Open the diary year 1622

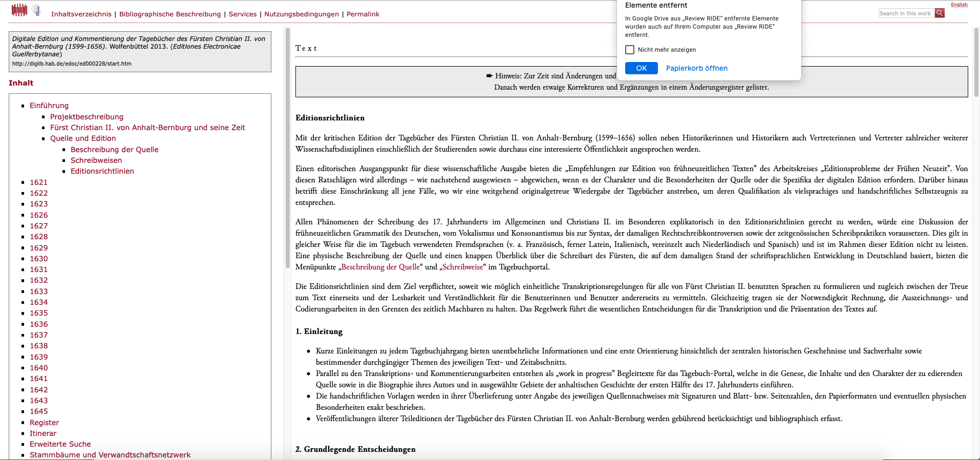pos(38,193)
